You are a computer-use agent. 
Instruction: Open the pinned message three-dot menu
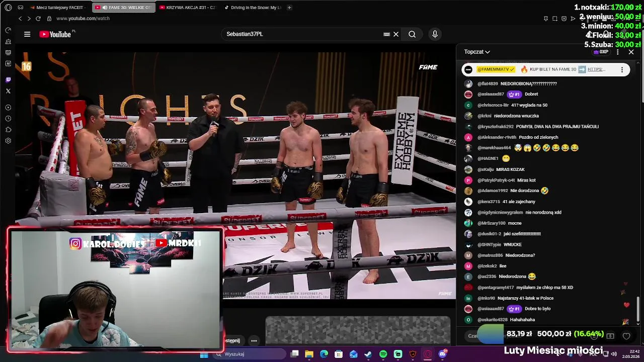[622, 69]
